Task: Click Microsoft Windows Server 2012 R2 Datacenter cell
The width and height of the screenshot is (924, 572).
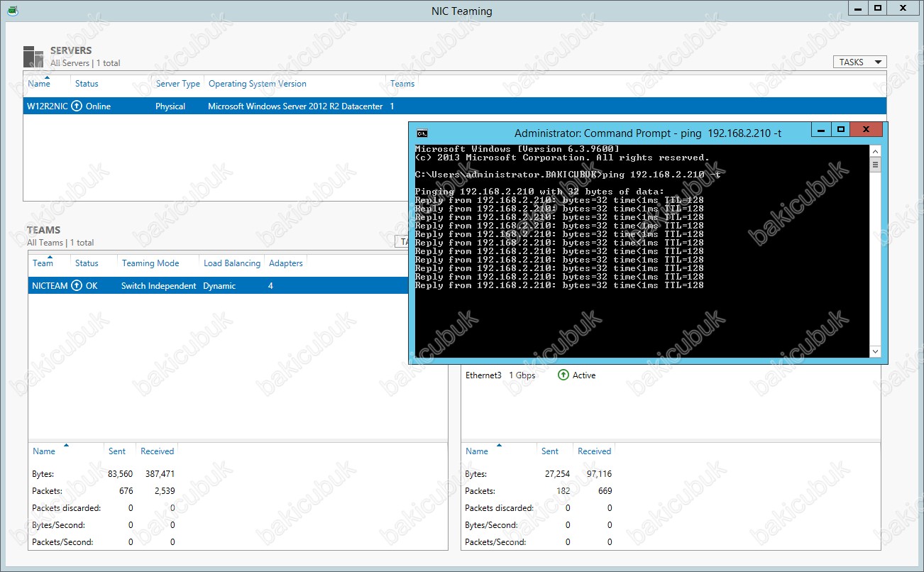Action: pos(295,106)
